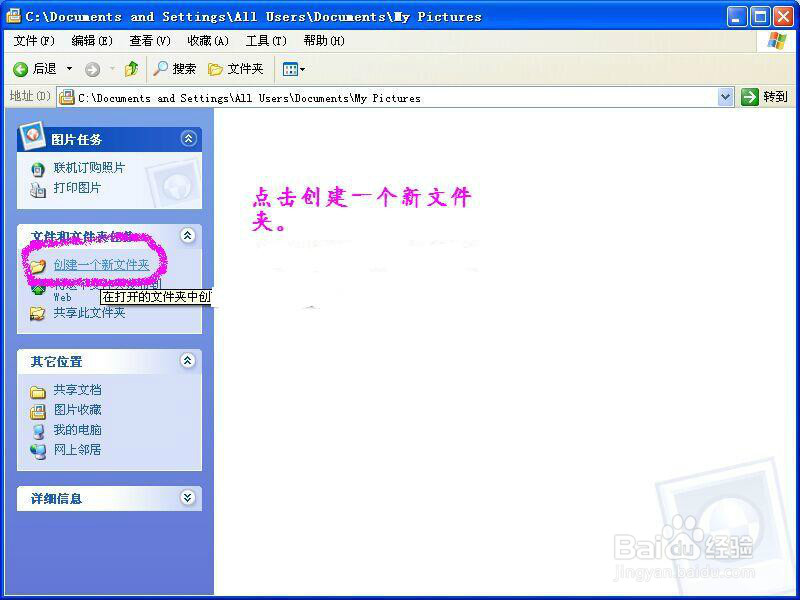
Task: Open the 编辑(E) menu
Action: click(x=92, y=41)
